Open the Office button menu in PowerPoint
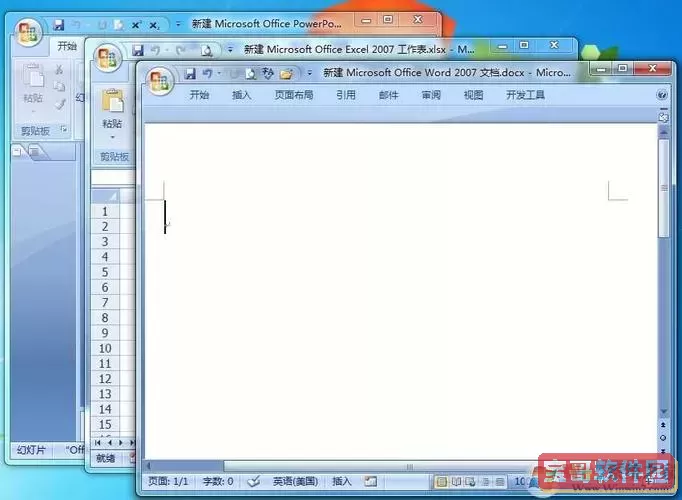 (28, 33)
